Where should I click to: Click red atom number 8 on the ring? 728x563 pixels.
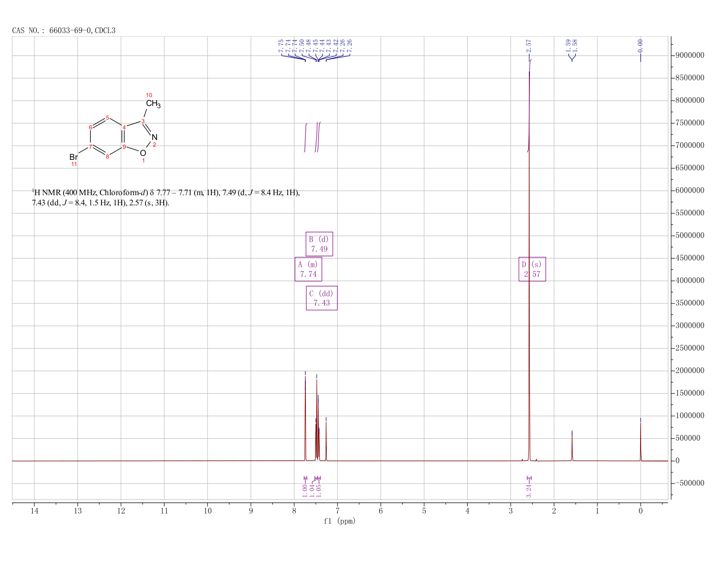tap(107, 157)
